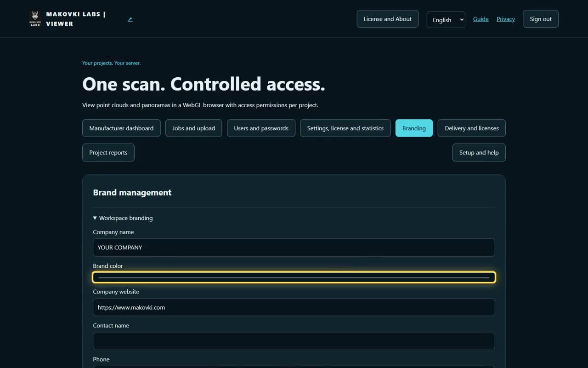Open the Jobs and upload tab
The height and width of the screenshot is (368, 588).
[193, 128]
